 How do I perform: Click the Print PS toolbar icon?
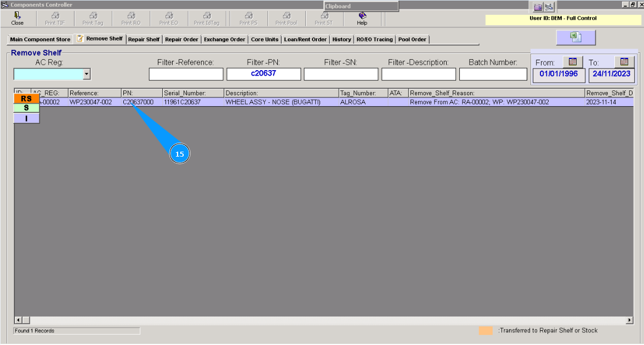point(248,19)
